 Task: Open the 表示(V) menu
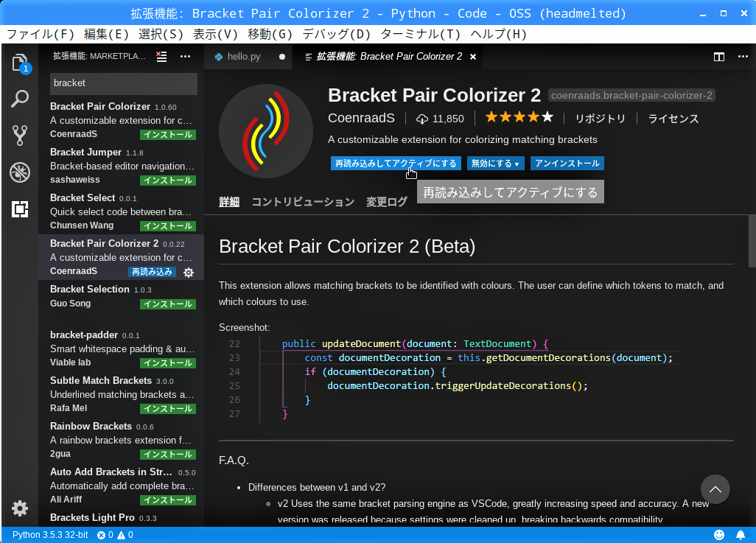click(x=215, y=34)
